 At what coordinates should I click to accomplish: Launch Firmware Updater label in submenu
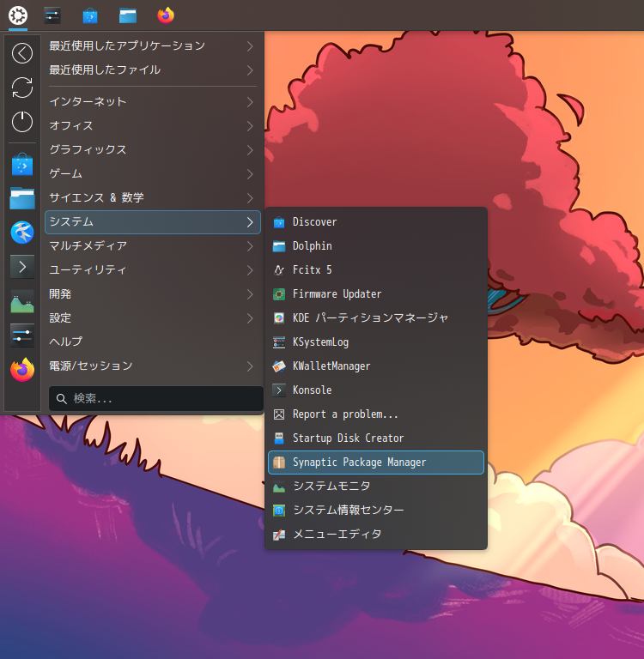[337, 293]
